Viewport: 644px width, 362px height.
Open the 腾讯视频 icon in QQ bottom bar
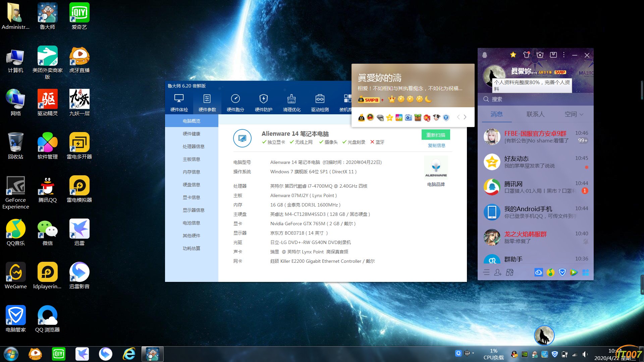coord(574,272)
